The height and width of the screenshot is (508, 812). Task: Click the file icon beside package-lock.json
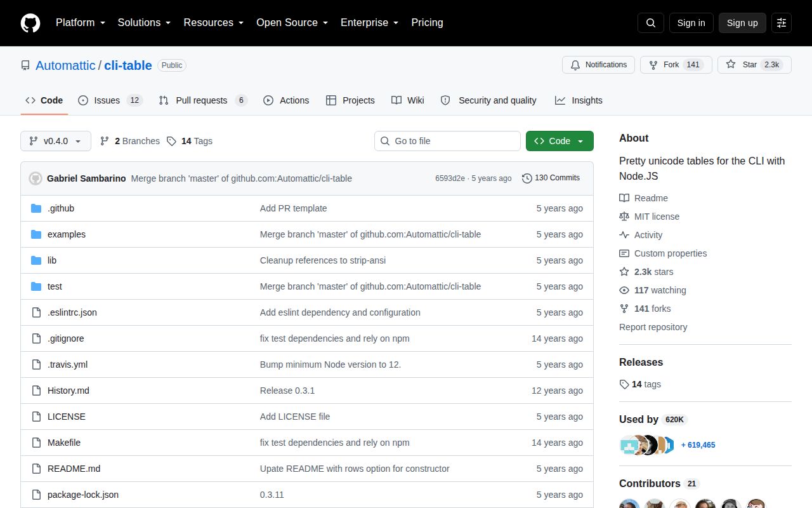coord(36,495)
